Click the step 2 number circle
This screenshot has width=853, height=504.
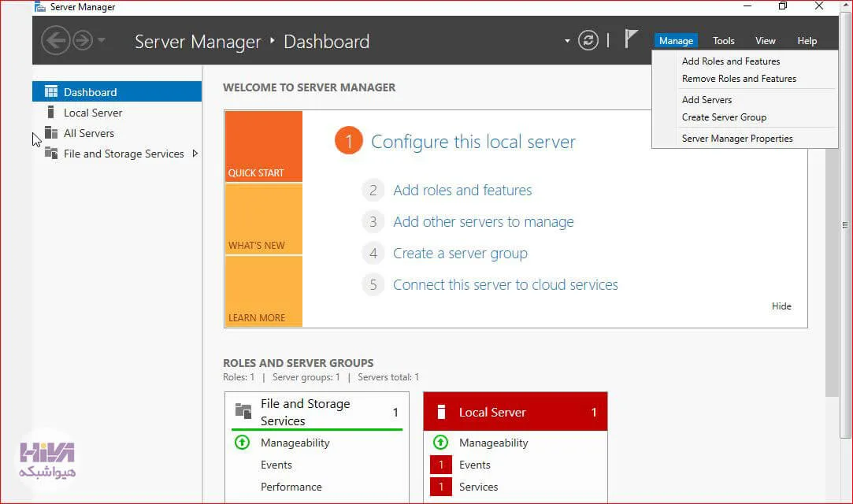coord(373,191)
